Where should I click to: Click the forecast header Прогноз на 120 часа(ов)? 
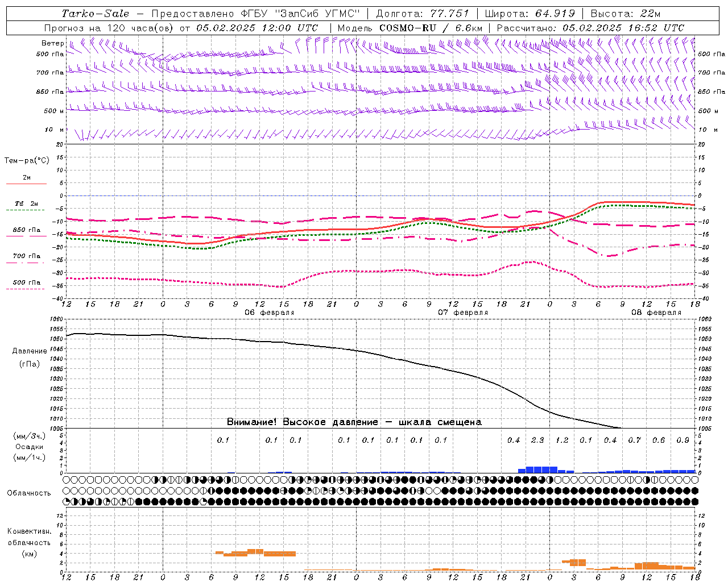click(x=109, y=28)
